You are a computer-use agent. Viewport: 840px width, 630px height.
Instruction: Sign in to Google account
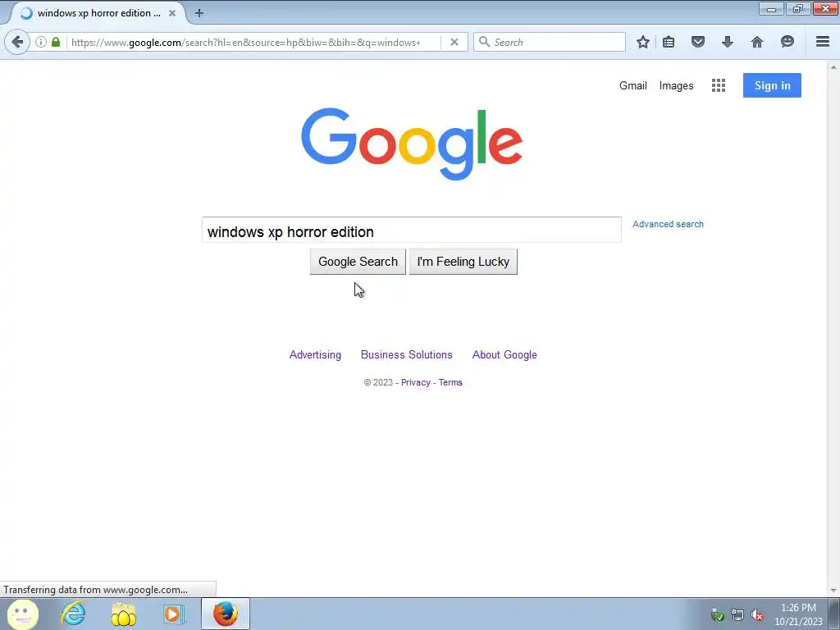[x=772, y=85]
